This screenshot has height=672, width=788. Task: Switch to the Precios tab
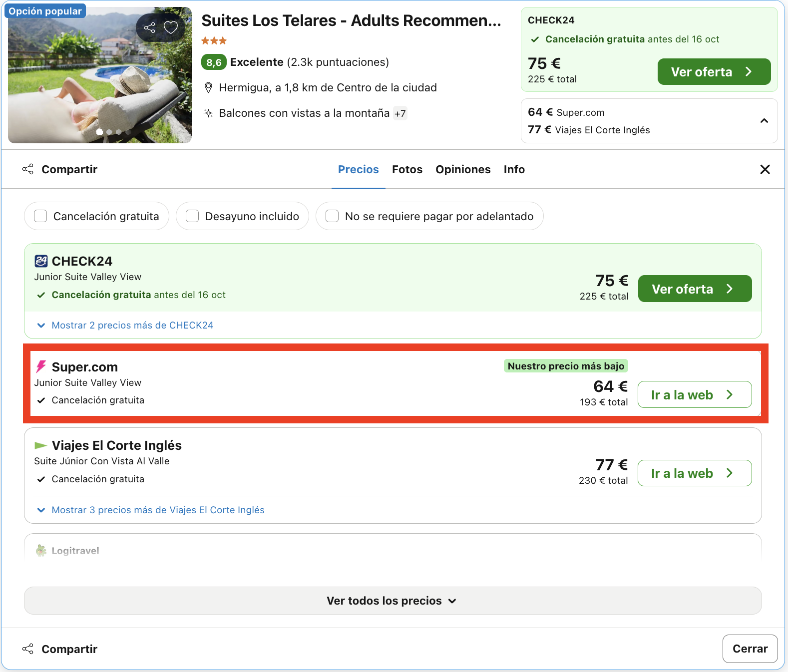pos(359,169)
